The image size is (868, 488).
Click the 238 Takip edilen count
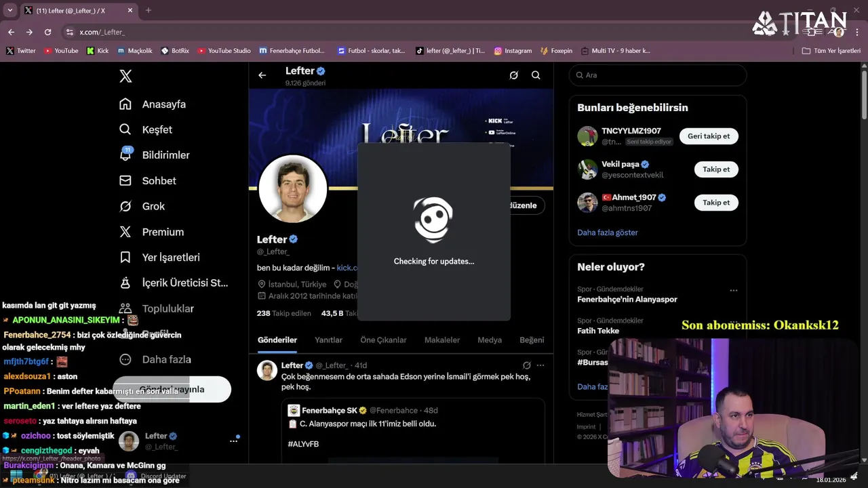[x=283, y=314]
